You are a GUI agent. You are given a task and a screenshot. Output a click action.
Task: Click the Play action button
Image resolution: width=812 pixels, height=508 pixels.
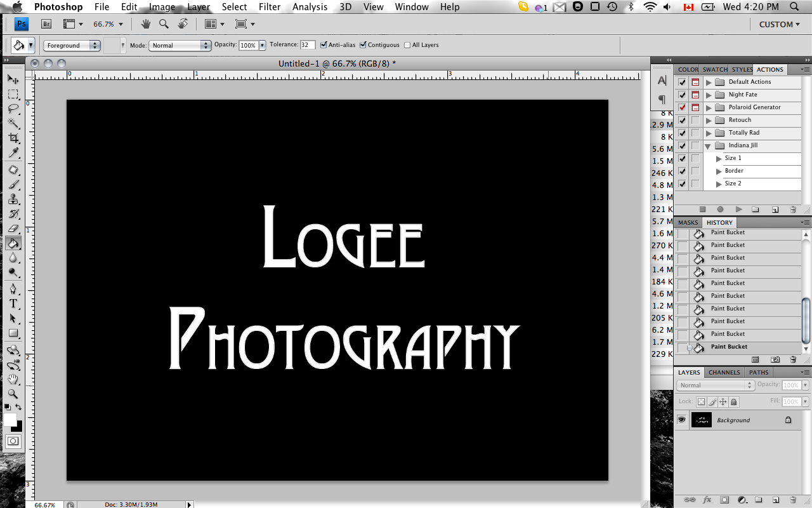(738, 209)
